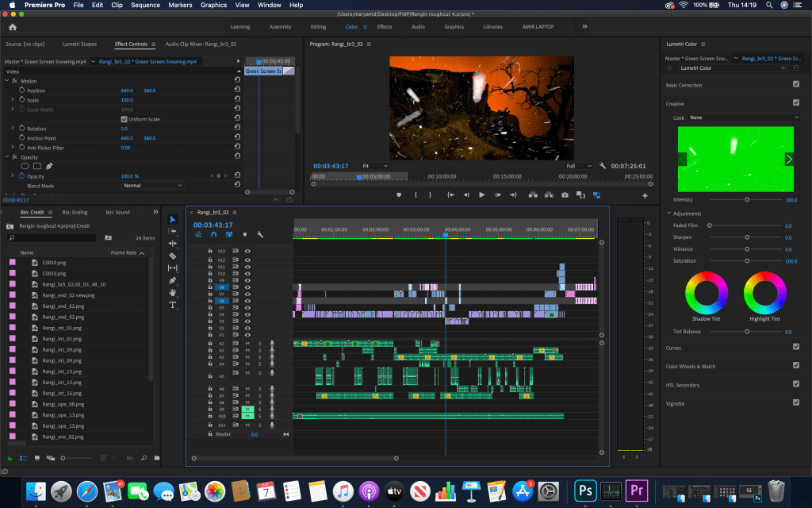Click the Export Frame camera icon
812x508 pixels.
(x=565, y=194)
